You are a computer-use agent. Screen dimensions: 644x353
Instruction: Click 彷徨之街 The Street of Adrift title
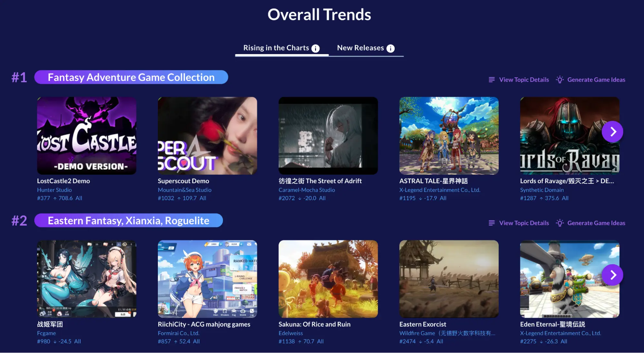click(x=320, y=181)
